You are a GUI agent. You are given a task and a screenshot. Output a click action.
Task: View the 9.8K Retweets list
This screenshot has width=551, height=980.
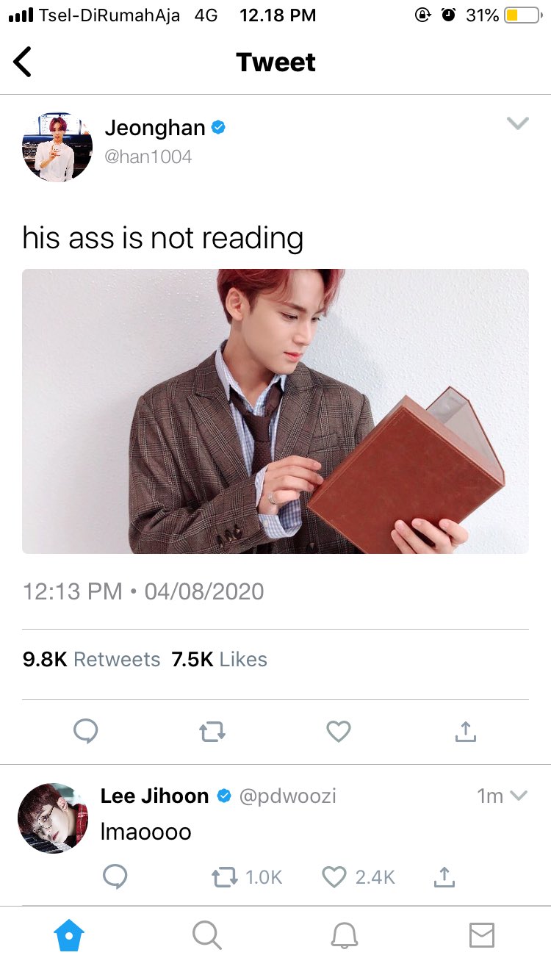tap(91, 659)
